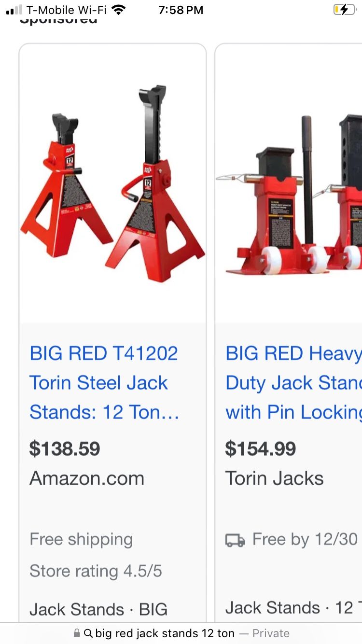Tap the Free by 12/30 delivery text

[305, 539]
